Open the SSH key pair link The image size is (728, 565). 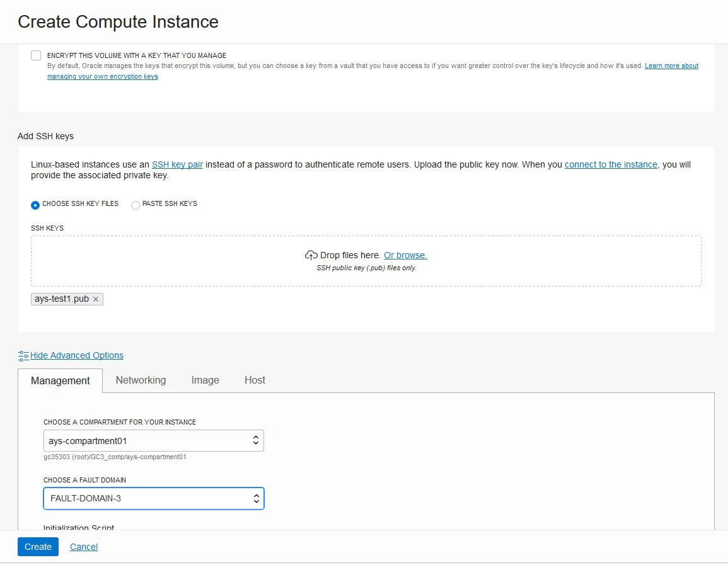coord(177,164)
